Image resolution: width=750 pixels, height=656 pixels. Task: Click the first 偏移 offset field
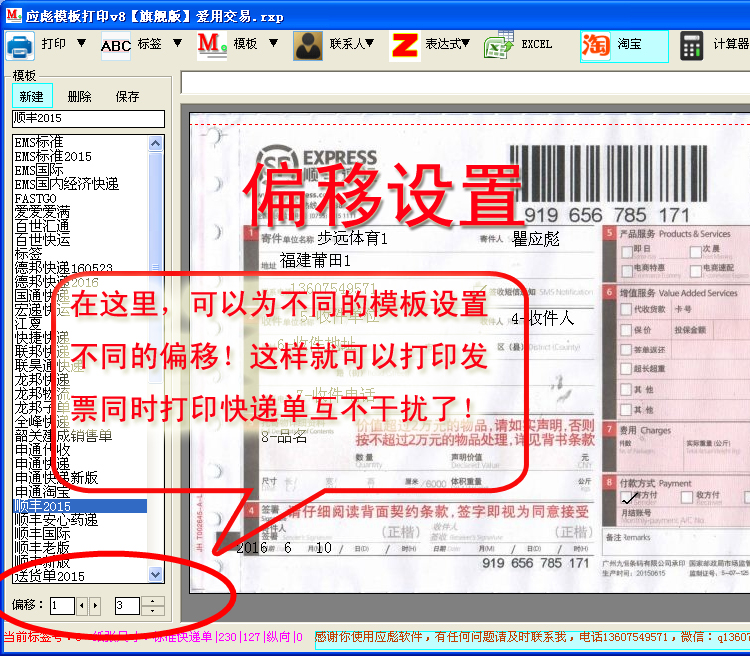[62, 606]
